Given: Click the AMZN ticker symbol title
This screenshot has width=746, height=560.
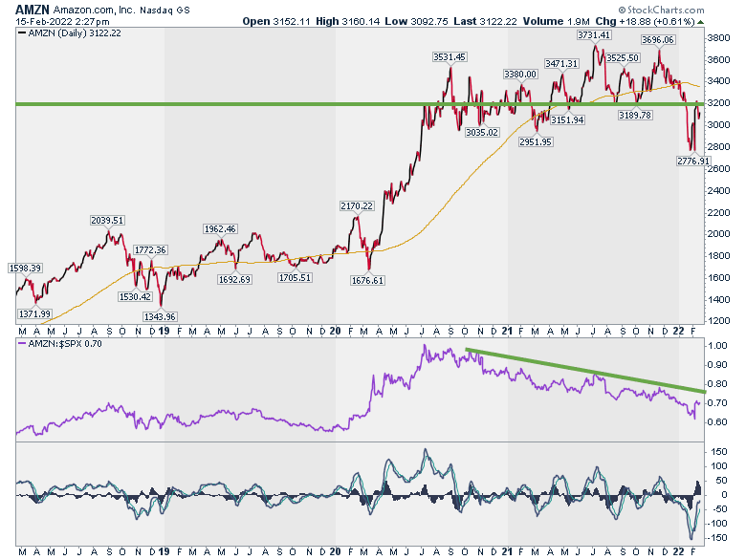Looking at the screenshot, I should tap(33, 10).
